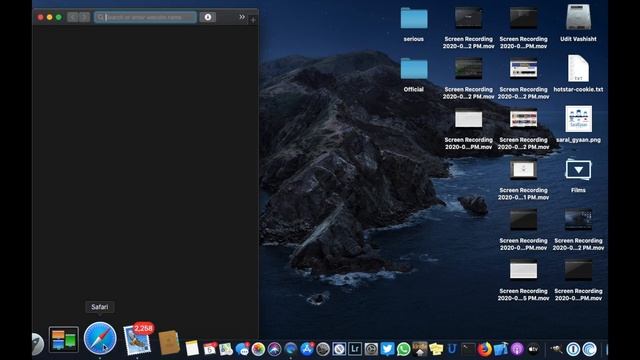Go back in the Safari window

coord(73,17)
